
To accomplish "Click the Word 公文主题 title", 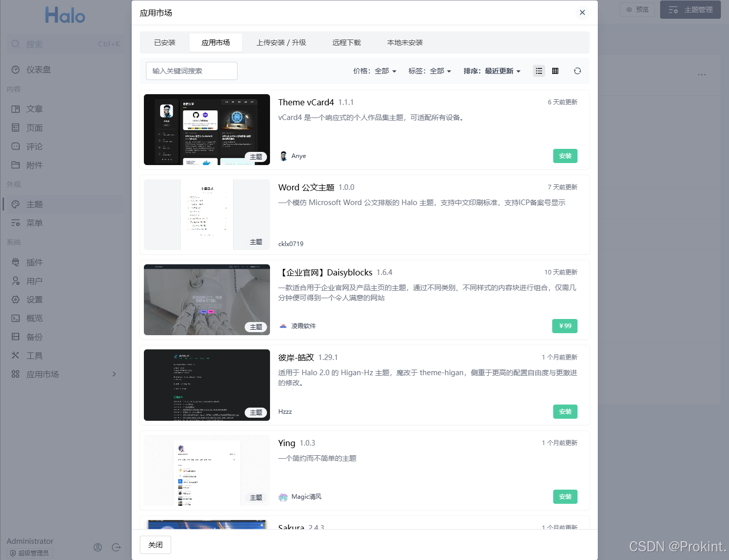I will pyautogui.click(x=306, y=187).
